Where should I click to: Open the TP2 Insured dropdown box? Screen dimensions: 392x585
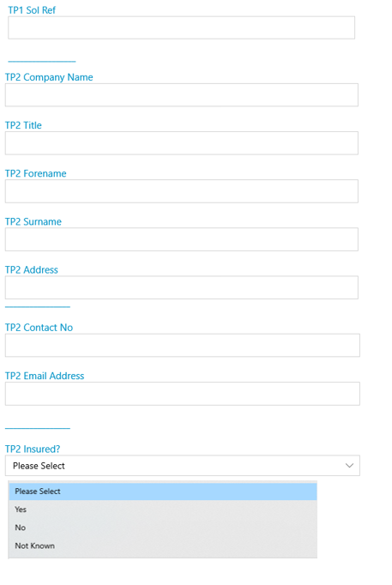(x=183, y=465)
